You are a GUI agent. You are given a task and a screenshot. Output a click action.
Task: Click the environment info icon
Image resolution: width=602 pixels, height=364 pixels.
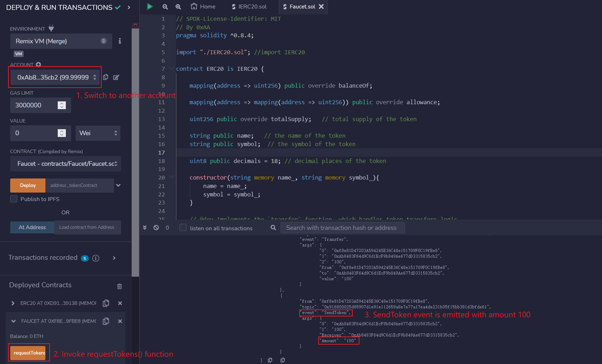(x=120, y=41)
